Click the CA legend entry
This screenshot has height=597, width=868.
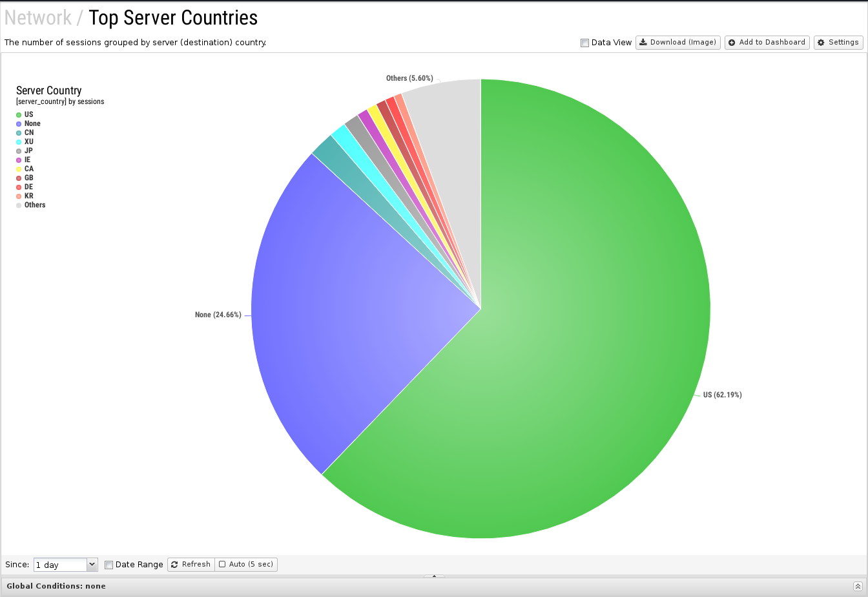tap(25, 169)
